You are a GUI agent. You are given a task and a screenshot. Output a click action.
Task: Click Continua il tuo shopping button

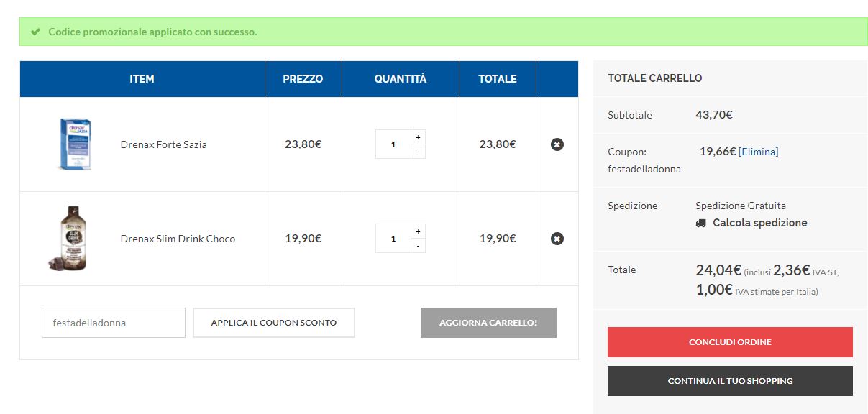(x=730, y=381)
